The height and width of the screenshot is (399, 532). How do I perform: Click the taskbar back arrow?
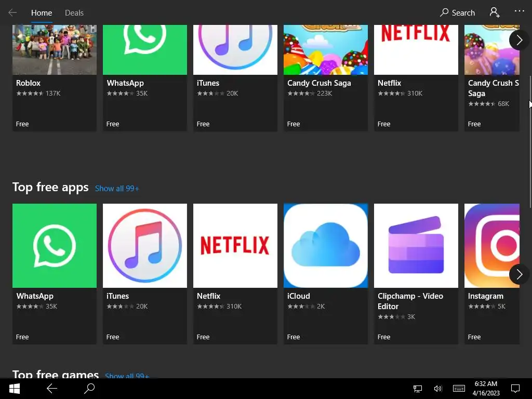tap(51, 389)
